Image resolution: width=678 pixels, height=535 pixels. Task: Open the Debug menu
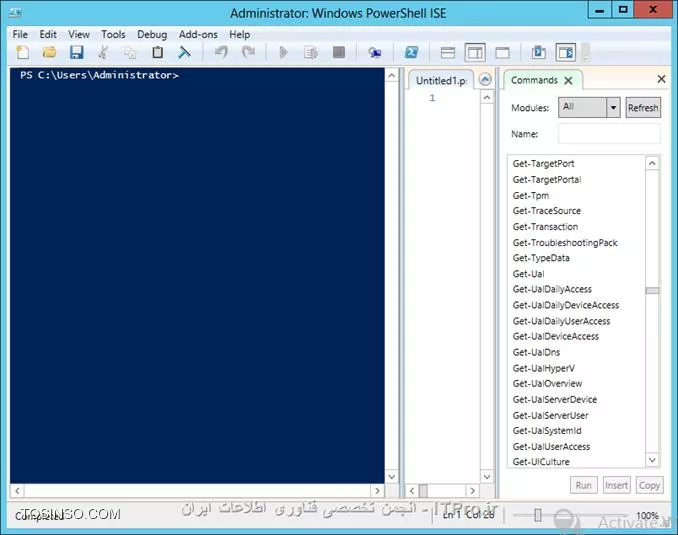coord(152,34)
